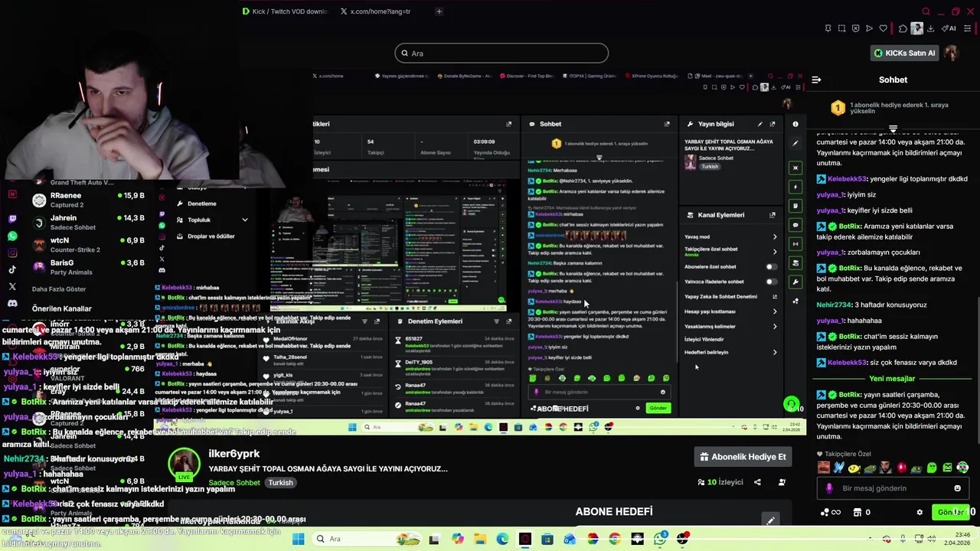Open the RRaenee channel in sidebar
This screenshot has height=551, width=980.
[x=88, y=200]
